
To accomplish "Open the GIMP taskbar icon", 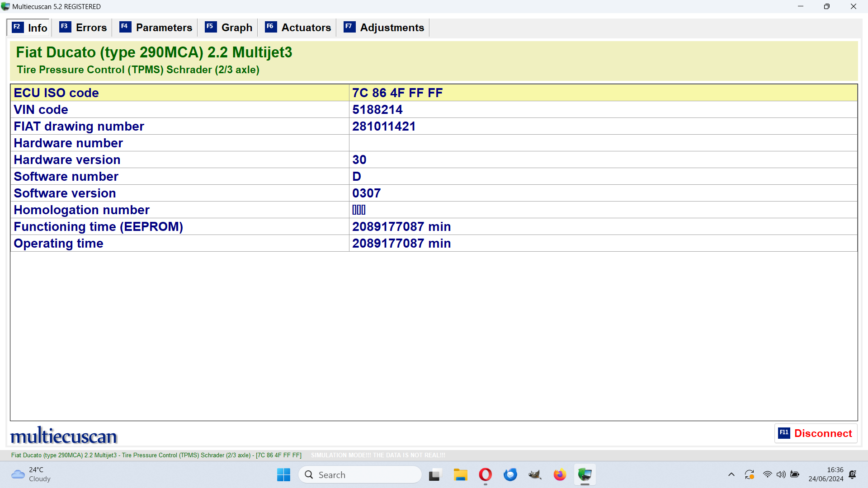I will 535,475.
